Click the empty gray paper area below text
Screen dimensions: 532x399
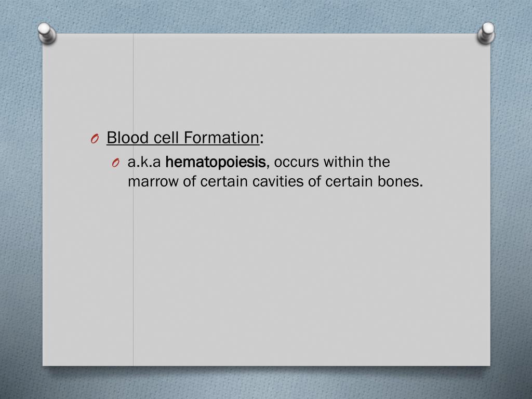pos(305,278)
